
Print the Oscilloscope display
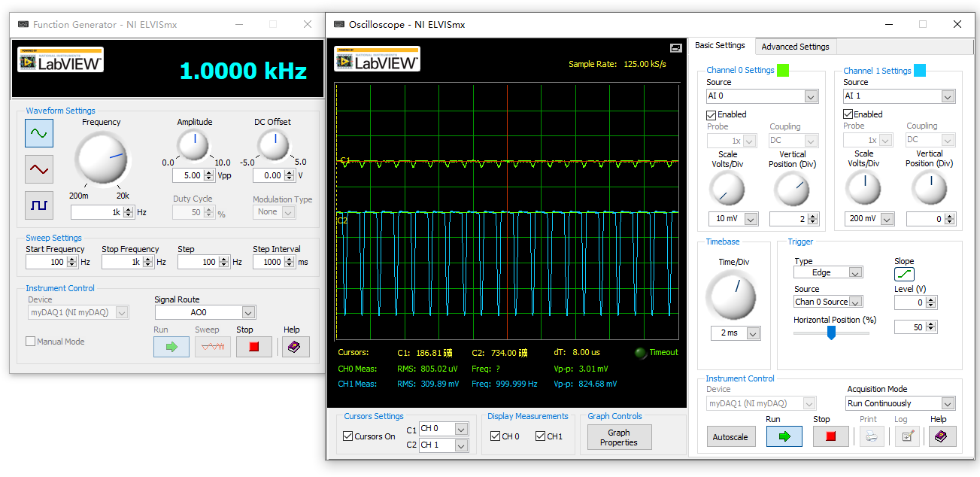(x=872, y=436)
